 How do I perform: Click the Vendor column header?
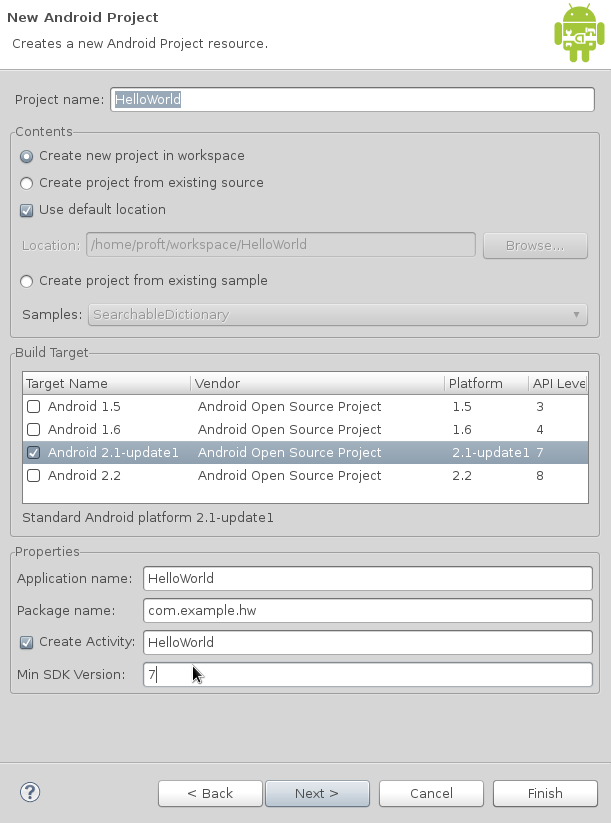point(317,384)
